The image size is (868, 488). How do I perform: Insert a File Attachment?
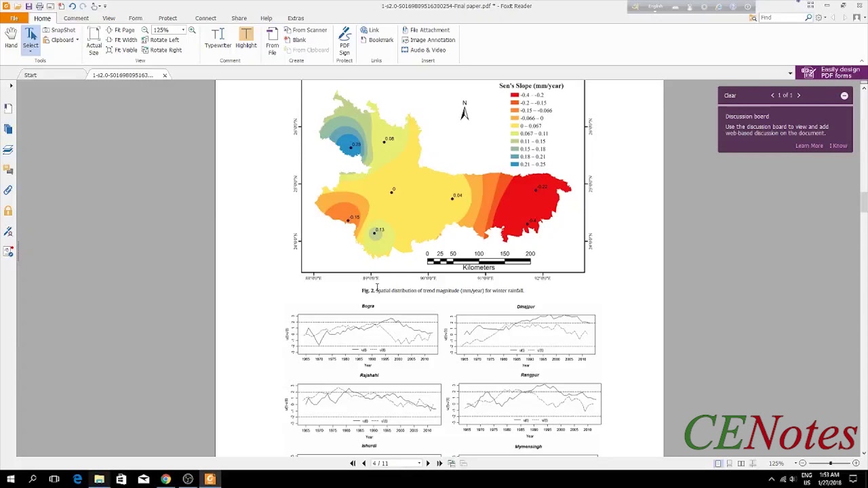coord(425,30)
